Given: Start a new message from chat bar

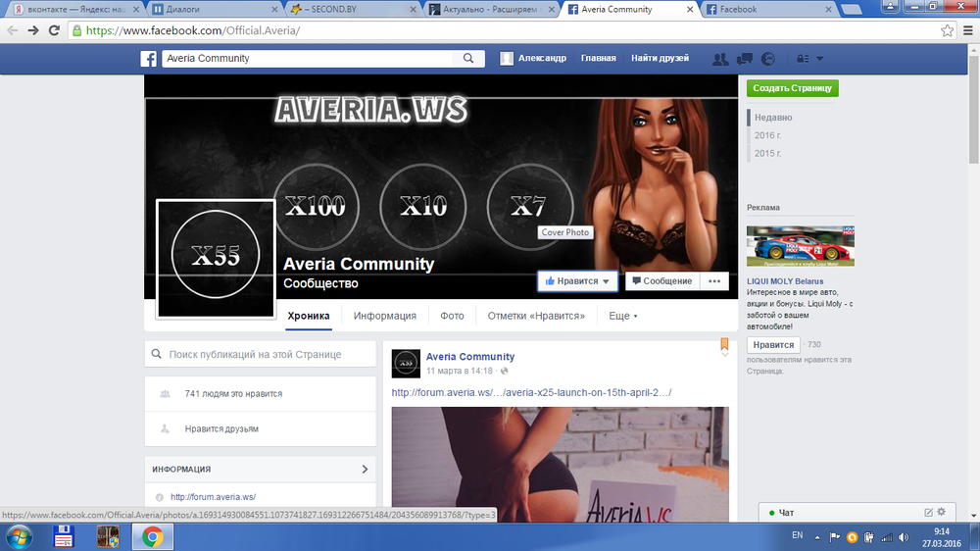Looking at the screenshot, I should [928, 512].
